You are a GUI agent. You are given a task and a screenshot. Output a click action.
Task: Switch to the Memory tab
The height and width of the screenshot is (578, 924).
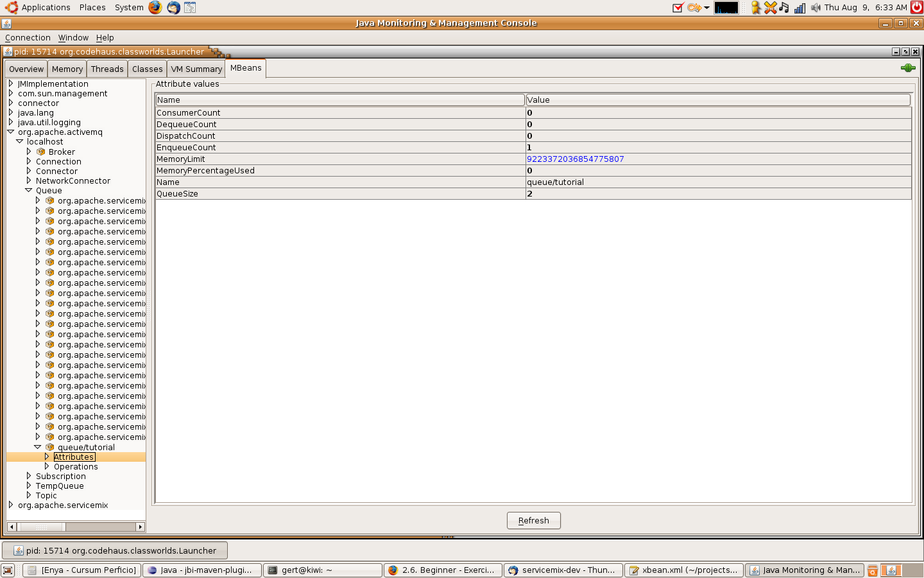click(67, 69)
